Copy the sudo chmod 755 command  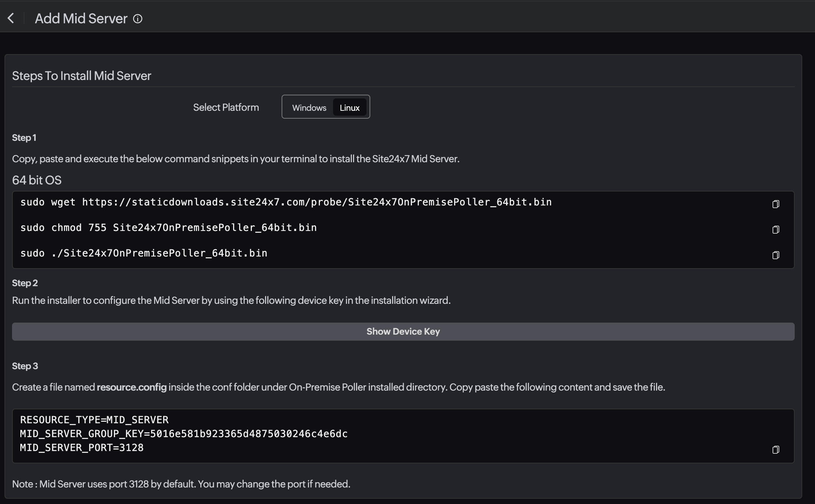point(776,229)
